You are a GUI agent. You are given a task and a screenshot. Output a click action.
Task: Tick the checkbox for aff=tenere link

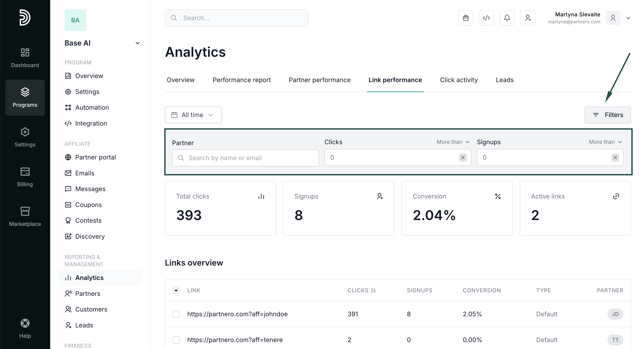pyautogui.click(x=176, y=340)
